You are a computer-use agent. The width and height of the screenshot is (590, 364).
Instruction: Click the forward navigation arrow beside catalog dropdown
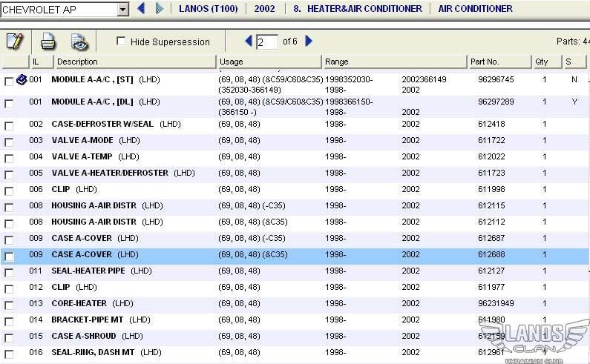[159, 9]
